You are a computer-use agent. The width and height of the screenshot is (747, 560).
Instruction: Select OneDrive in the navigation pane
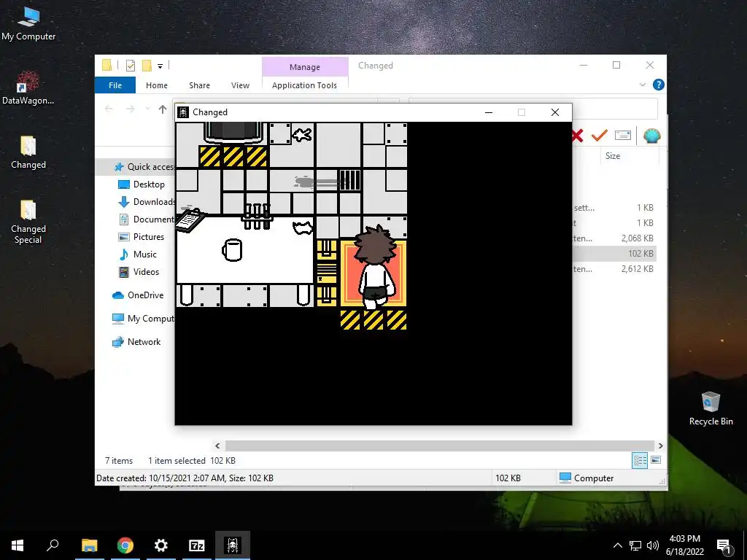(138, 295)
